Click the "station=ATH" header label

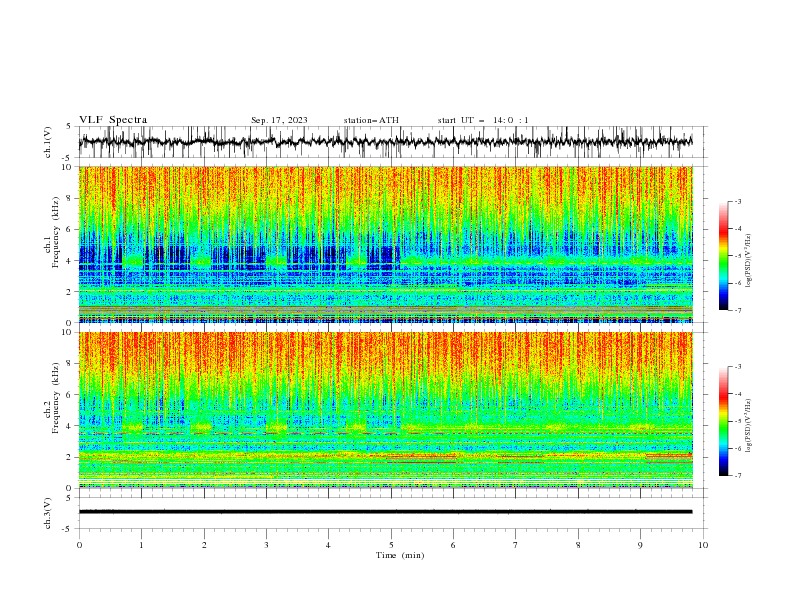(x=371, y=120)
